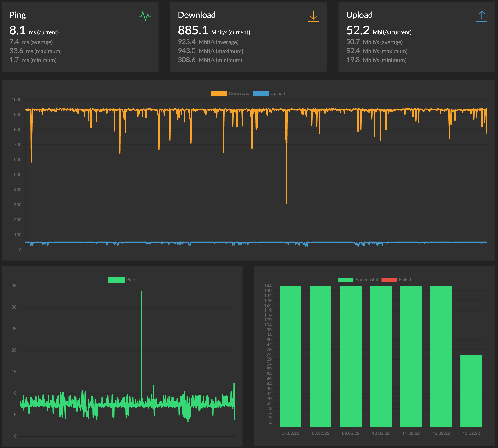Click the orange download arrow icon
The image size is (498, 448).
[313, 16]
